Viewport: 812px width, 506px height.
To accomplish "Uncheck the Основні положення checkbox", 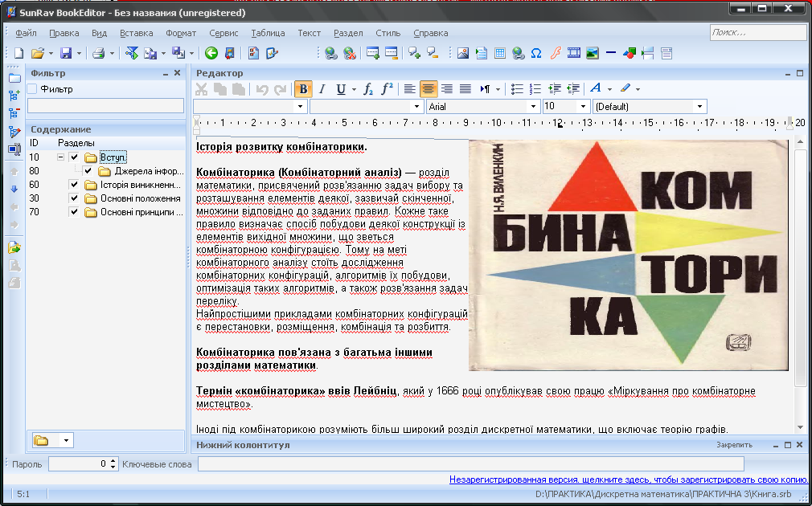I will point(74,198).
